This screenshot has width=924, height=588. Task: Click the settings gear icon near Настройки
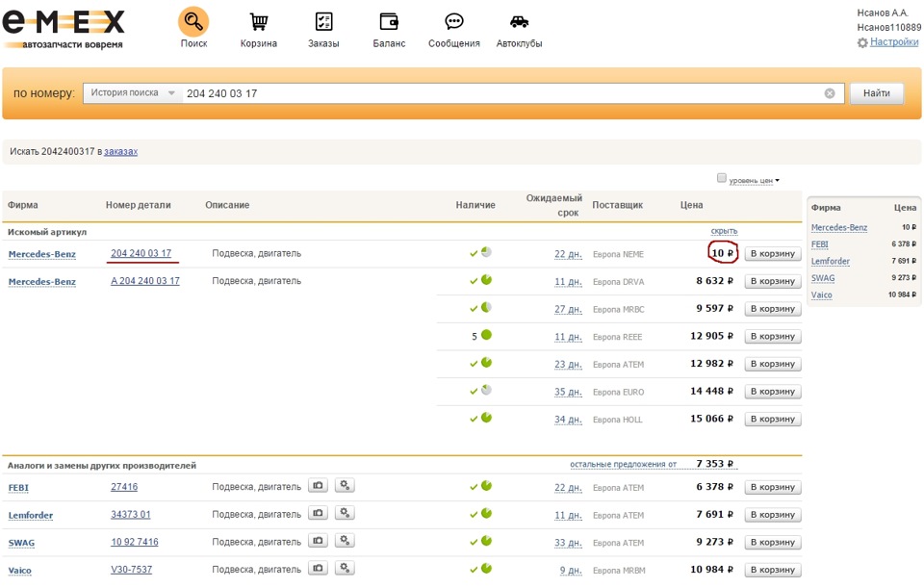tap(862, 42)
